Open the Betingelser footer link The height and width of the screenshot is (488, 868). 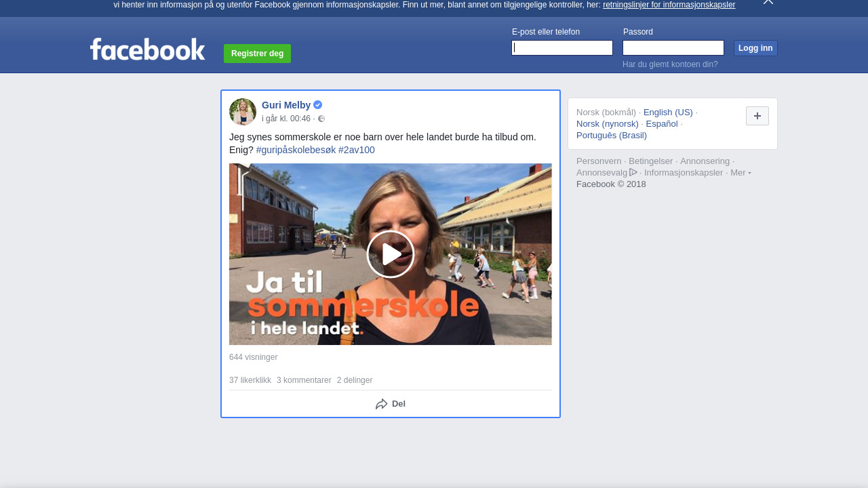coord(651,161)
